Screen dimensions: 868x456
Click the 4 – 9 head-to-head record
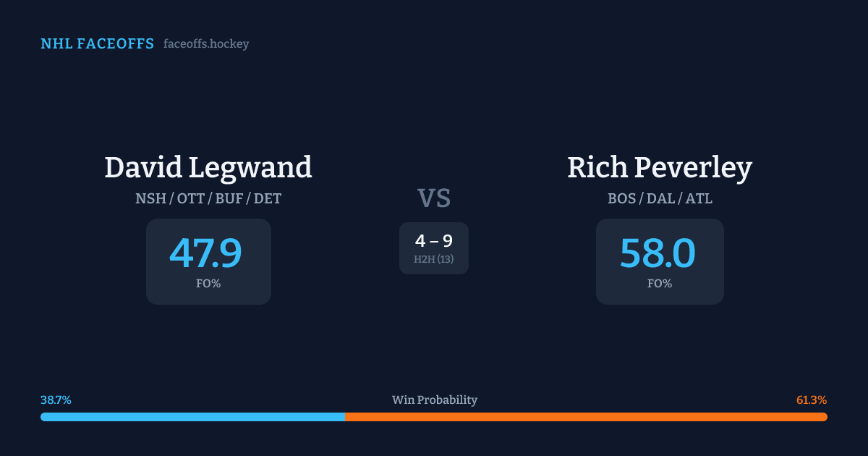tap(434, 241)
